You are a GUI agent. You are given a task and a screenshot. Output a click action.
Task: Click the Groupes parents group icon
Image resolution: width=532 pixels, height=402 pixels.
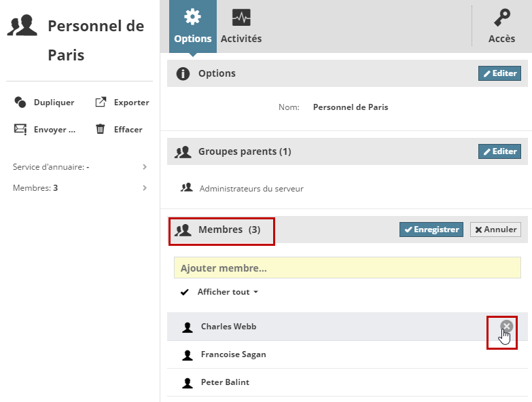point(182,151)
